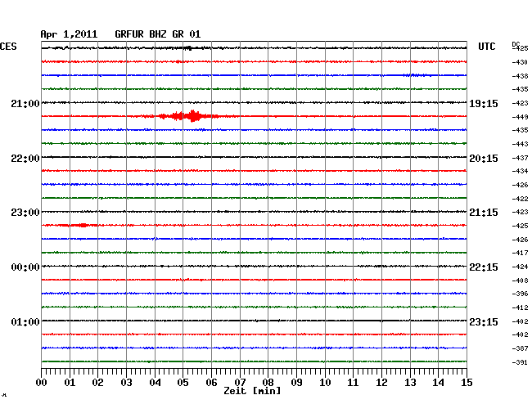Select DC value -412

[x=520, y=307]
